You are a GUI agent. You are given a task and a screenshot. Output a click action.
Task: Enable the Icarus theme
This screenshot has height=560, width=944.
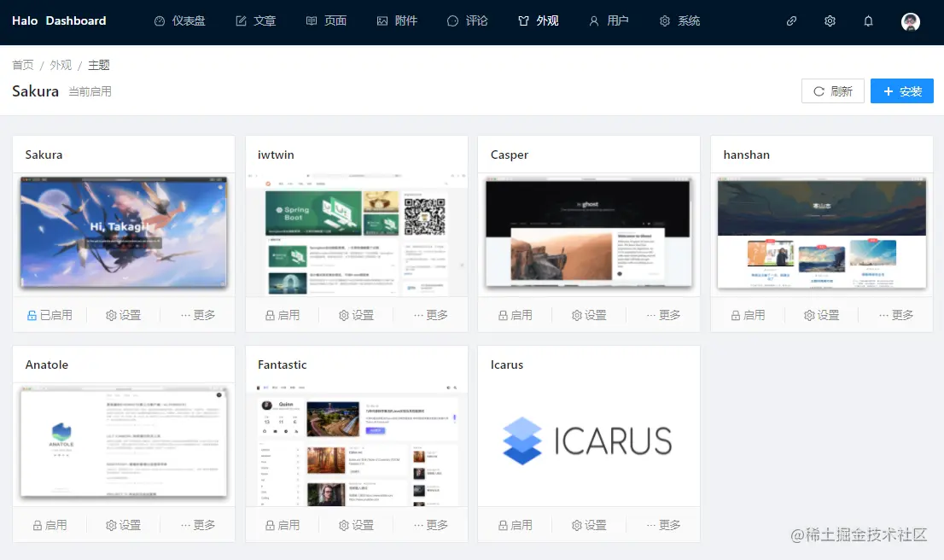(x=516, y=525)
